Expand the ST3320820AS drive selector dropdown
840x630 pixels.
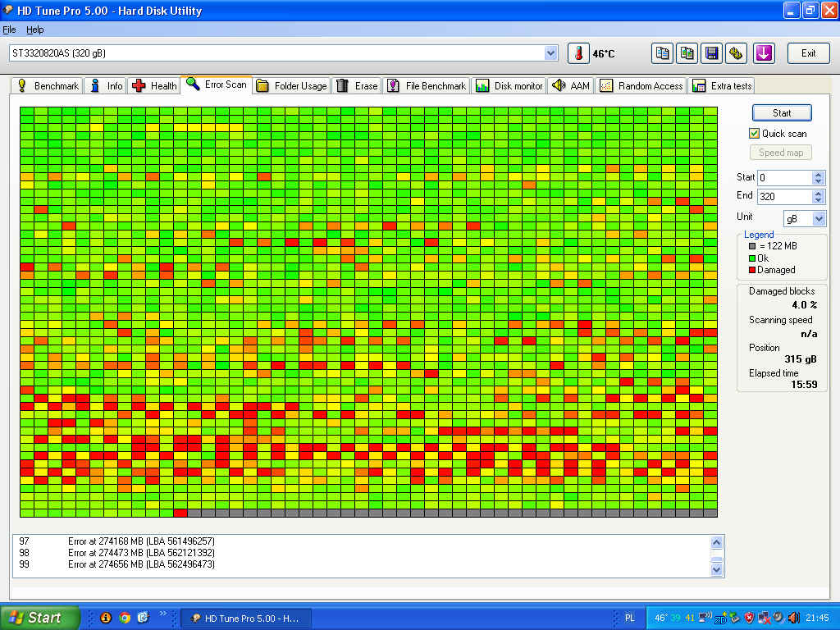[550, 53]
